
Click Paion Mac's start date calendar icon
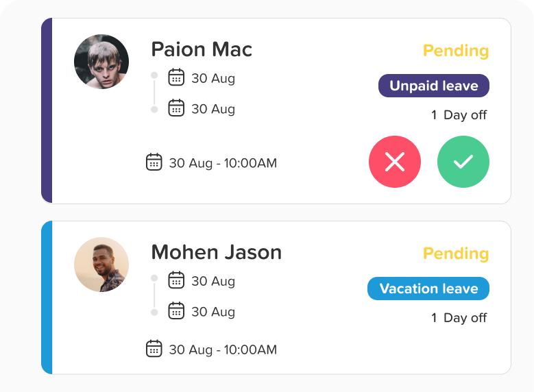click(176, 77)
